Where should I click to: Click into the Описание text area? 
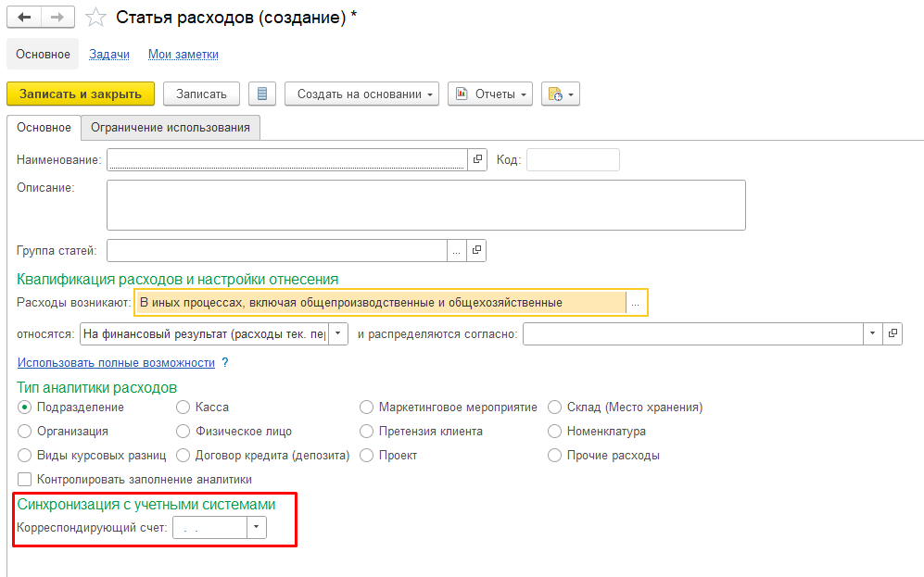(425, 204)
